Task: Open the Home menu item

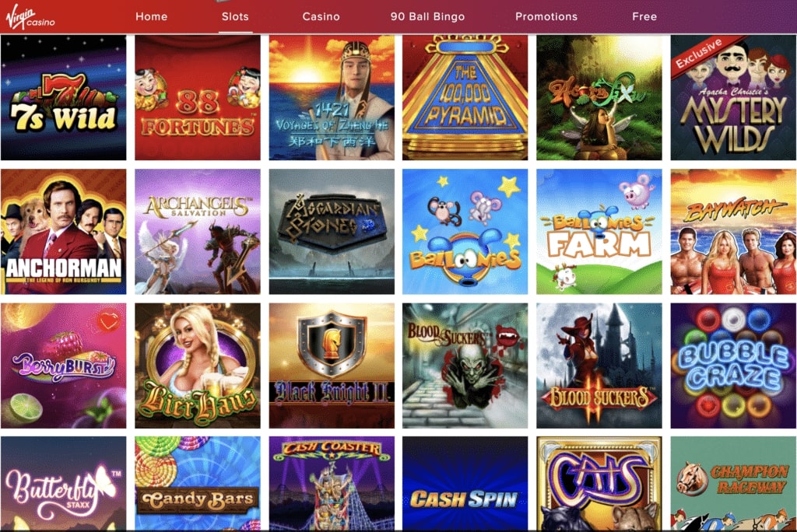Action: pos(152,17)
